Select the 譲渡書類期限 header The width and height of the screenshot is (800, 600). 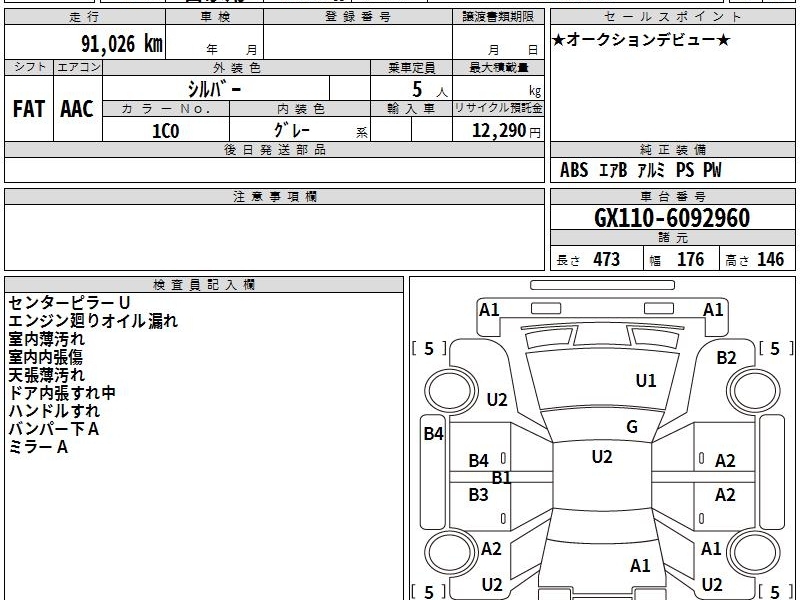point(498,17)
